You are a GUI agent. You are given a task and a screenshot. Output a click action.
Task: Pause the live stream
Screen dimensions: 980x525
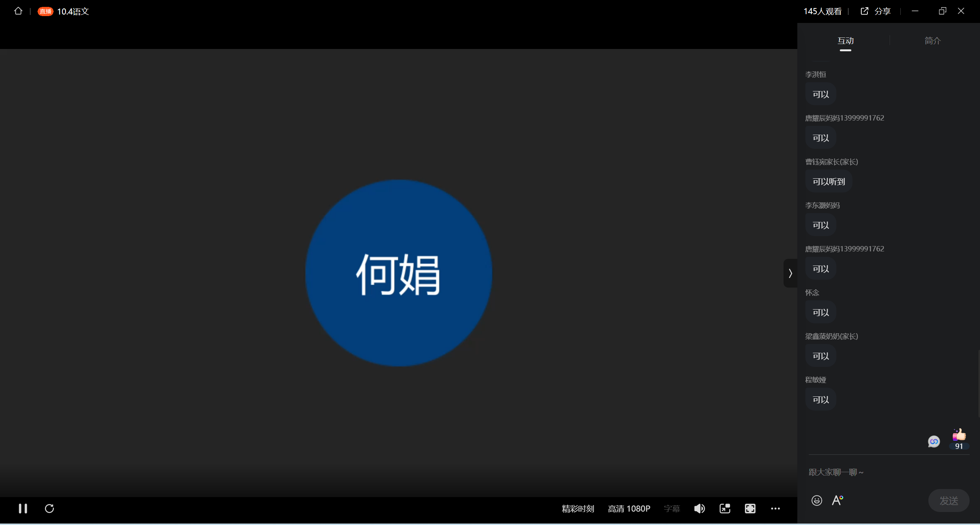point(23,508)
